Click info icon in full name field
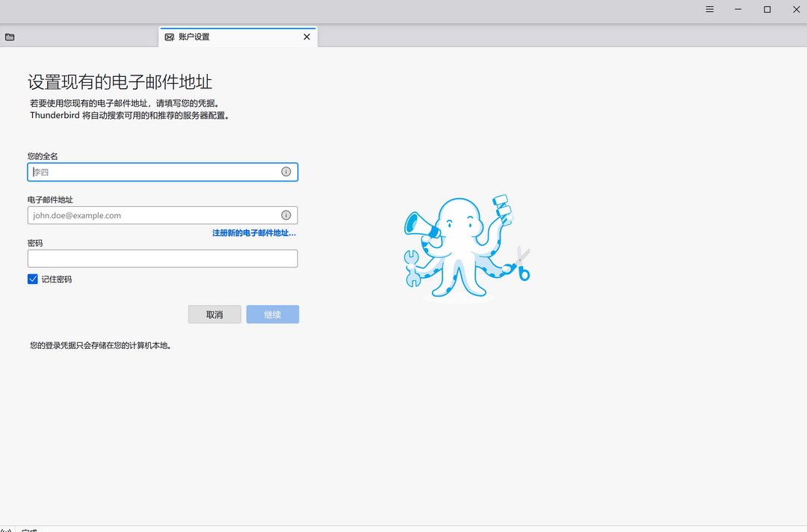 [x=286, y=172]
